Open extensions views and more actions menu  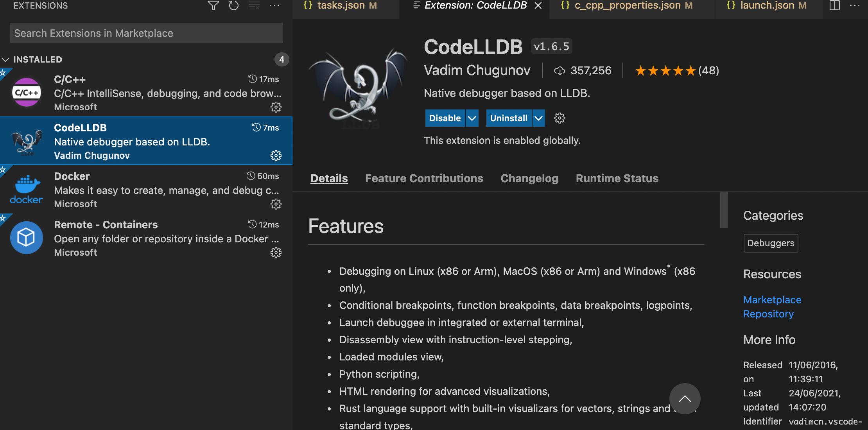click(274, 6)
